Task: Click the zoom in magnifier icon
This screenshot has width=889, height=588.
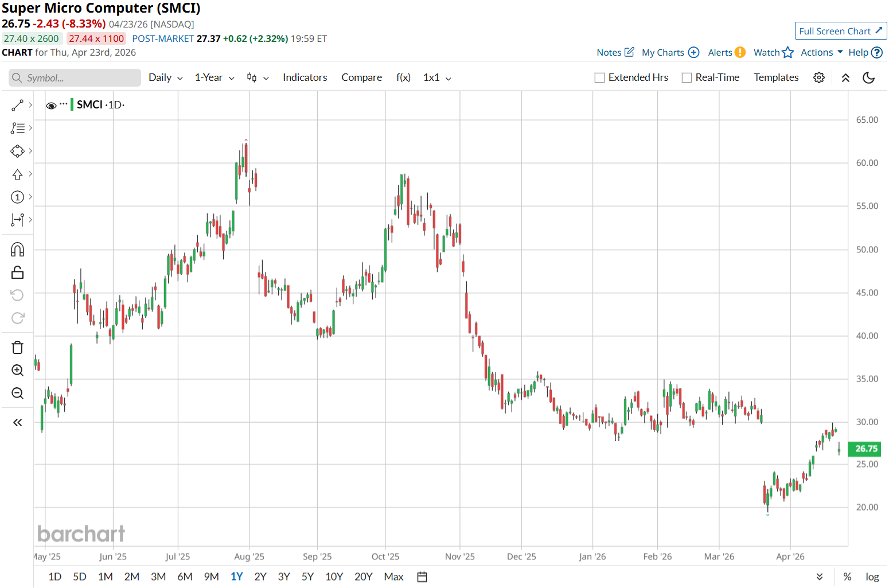Action: tap(17, 371)
